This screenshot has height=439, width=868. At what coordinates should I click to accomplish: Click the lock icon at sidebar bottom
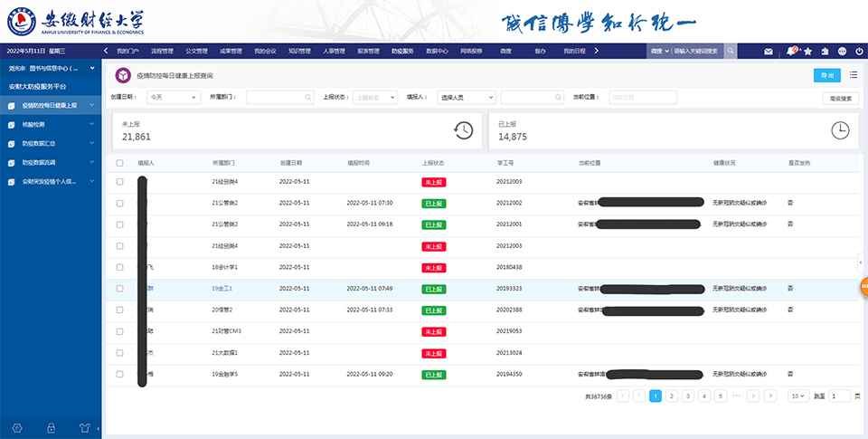pyautogui.click(x=51, y=428)
